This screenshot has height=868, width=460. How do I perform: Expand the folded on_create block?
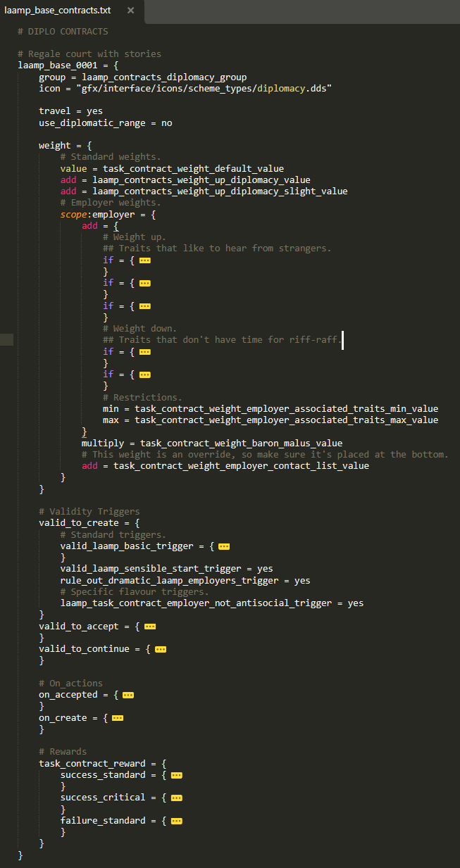point(118,718)
